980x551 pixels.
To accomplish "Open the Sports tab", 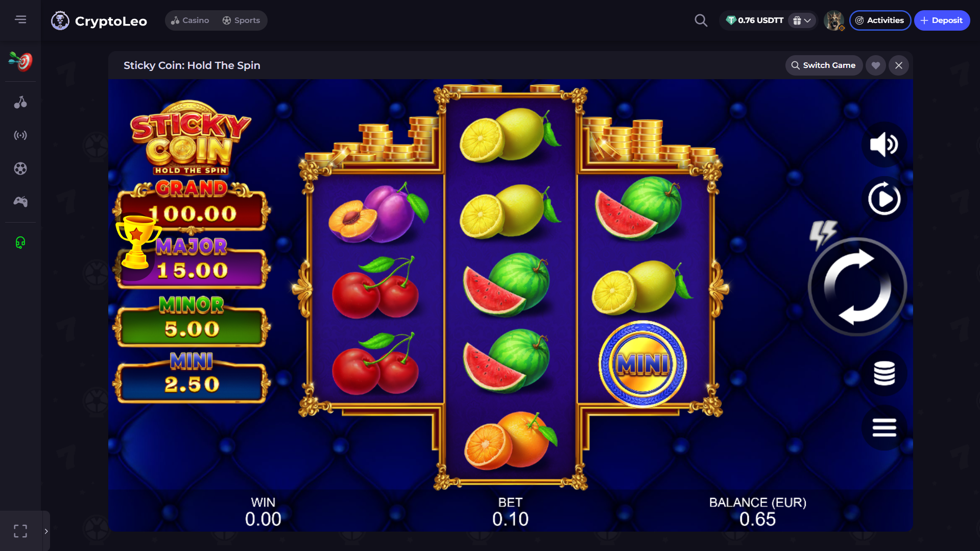I will click(x=241, y=20).
